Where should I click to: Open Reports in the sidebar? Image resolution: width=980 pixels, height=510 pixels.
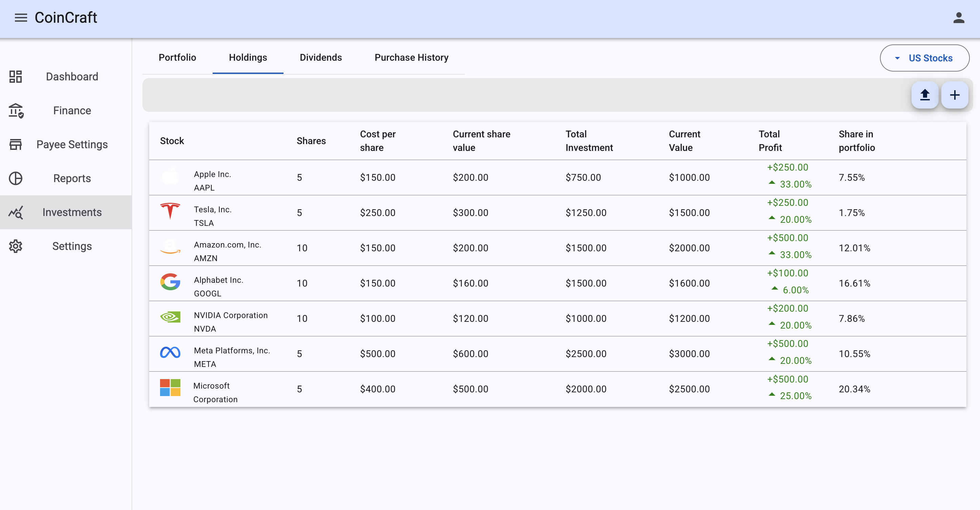(x=66, y=178)
